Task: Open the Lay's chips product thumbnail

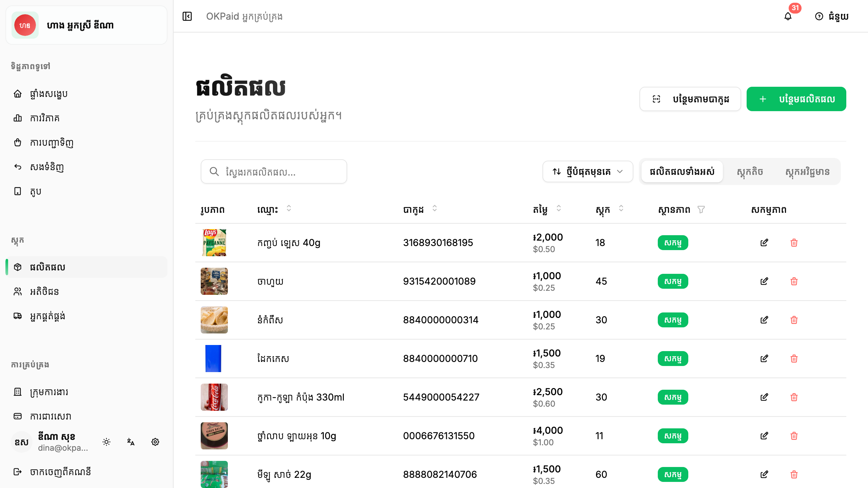Action: [x=214, y=243]
